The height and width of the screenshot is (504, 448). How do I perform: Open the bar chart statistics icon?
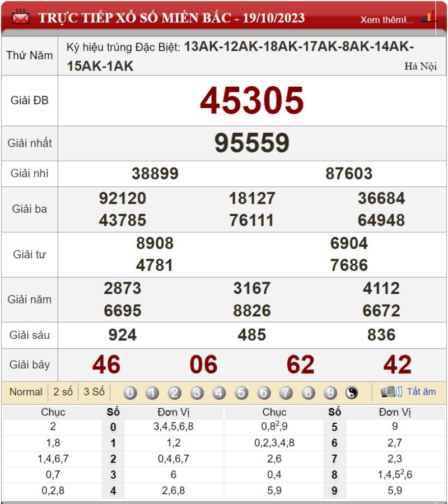click(429, 16)
